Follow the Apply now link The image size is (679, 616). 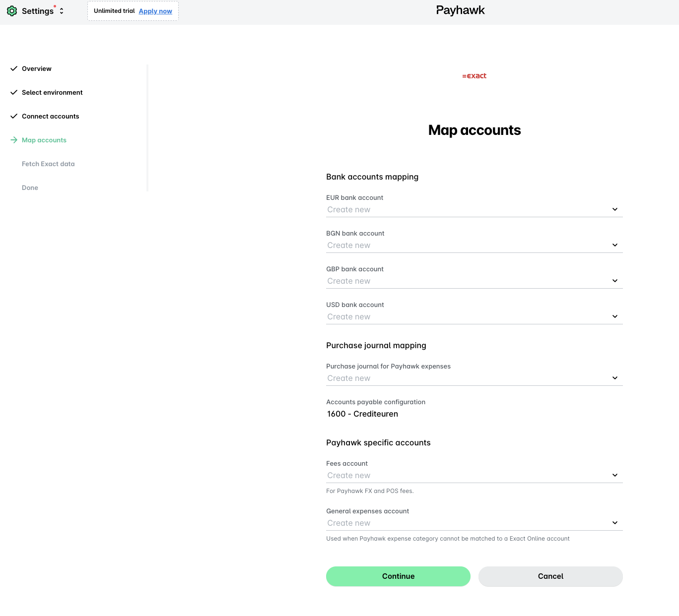(155, 11)
